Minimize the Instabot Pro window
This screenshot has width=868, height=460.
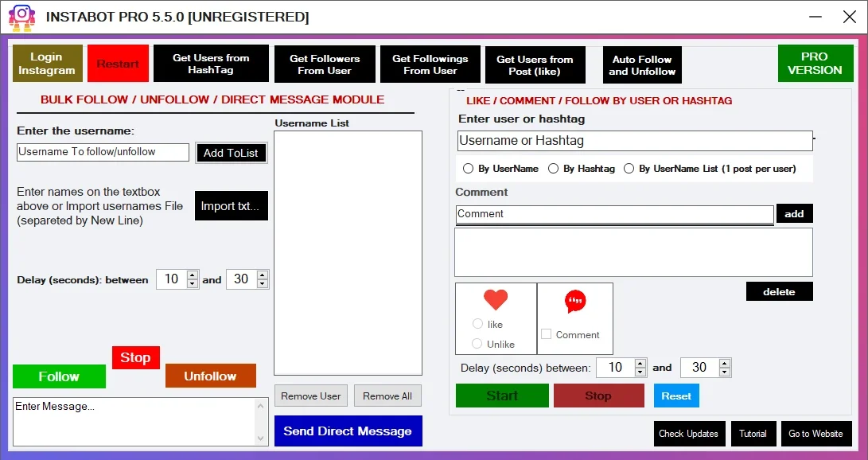[x=815, y=17]
